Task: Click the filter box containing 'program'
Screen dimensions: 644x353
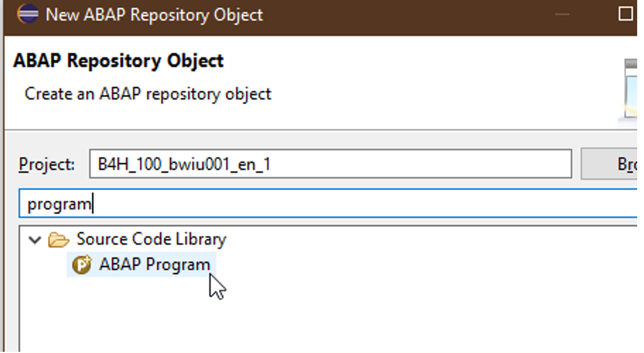Action: 328,204
